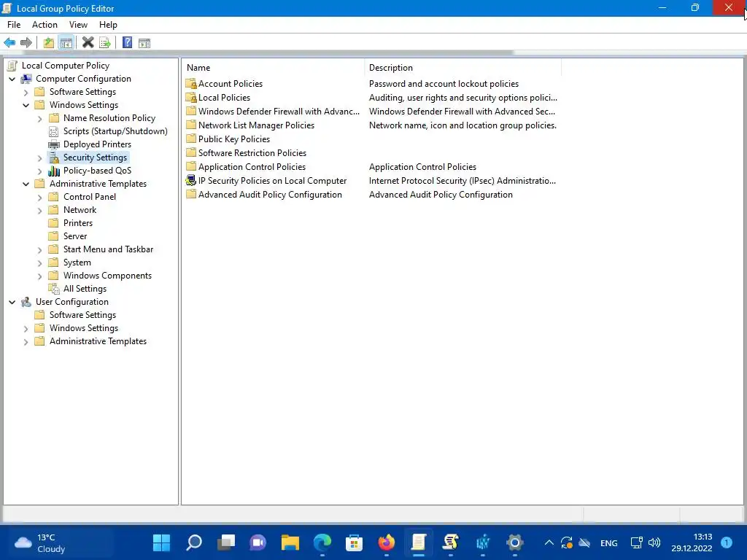Expand the Control Panel node

40,197
